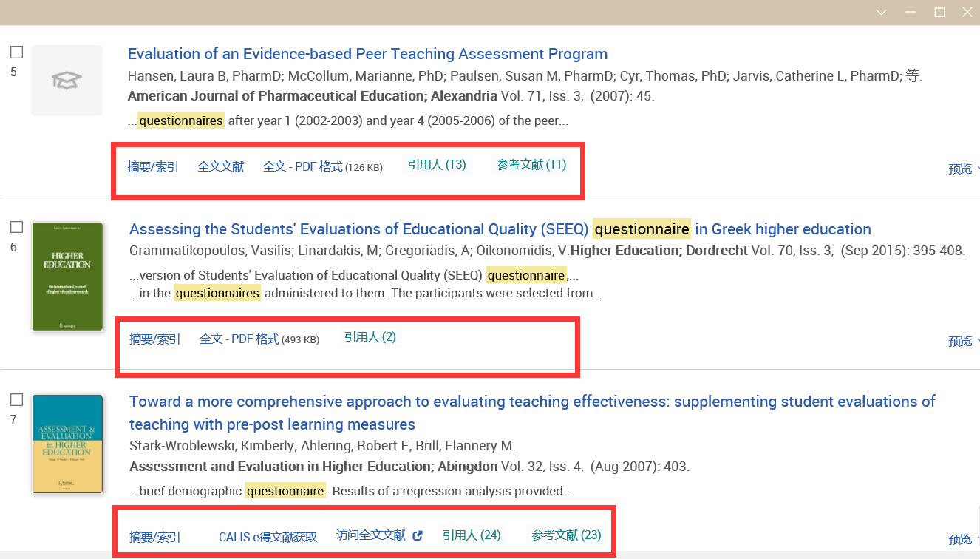Open 摘要/索引 for the Hansen article
The height and width of the screenshot is (559, 980).
tap(153, 166)
